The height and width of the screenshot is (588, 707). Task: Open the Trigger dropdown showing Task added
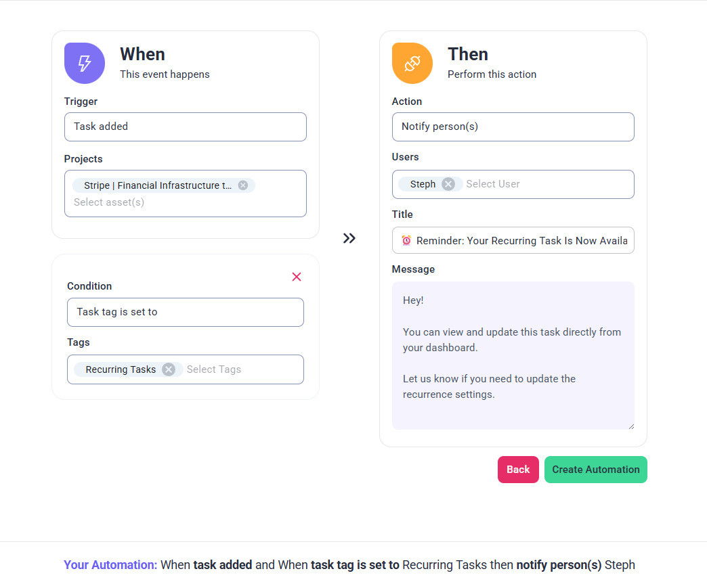pos(186,127)
